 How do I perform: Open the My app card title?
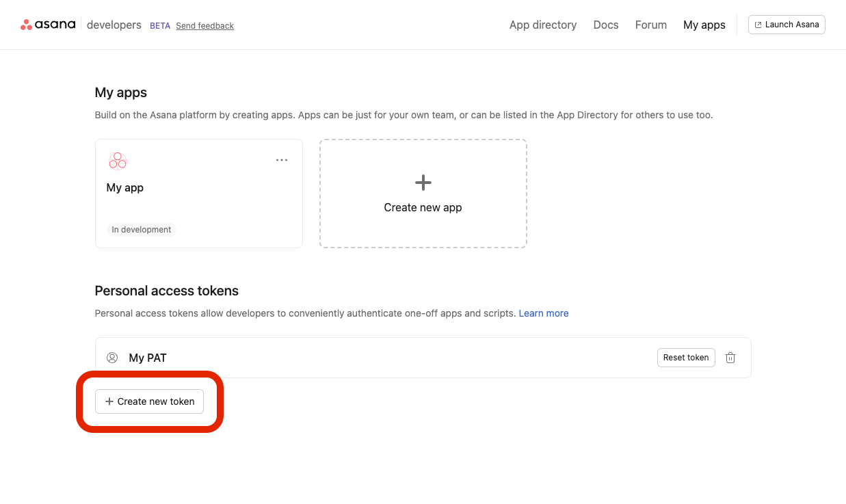[x=125, y=187]
